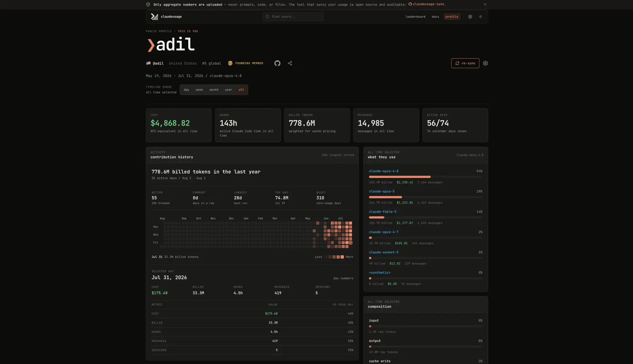Click the 14,985 messages card

point(386,125)
